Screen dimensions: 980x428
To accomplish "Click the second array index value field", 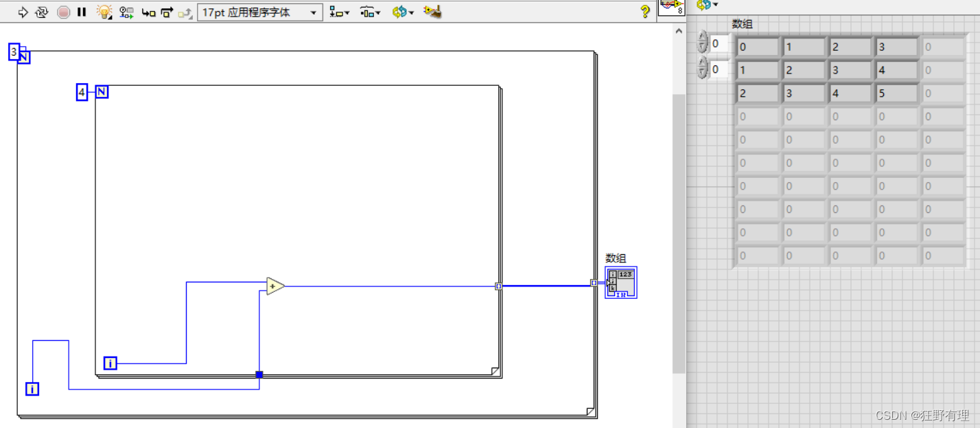I will pyautogui.click(x=720, y=69).
